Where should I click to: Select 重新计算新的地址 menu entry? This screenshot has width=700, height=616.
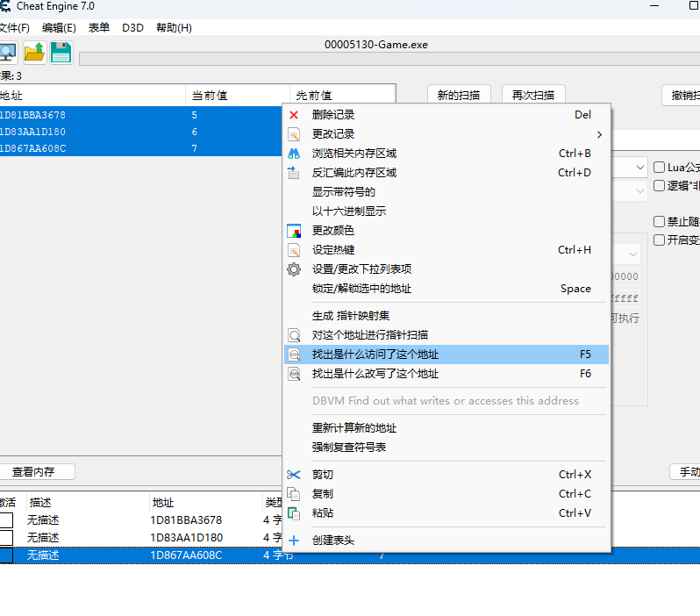point(446,428)
